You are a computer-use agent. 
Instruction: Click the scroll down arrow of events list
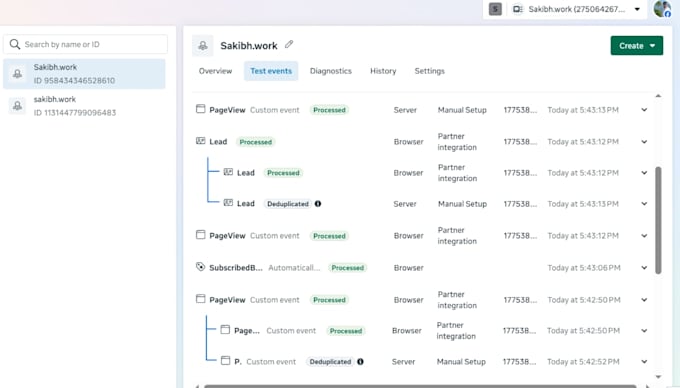coord(658,377)
